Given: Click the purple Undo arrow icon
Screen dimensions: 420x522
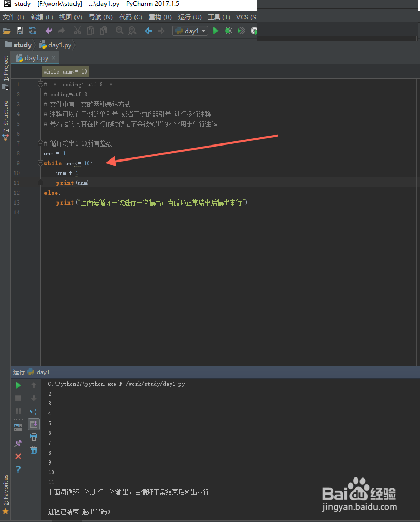Looking at the screenshot, I should click(49, 31).
